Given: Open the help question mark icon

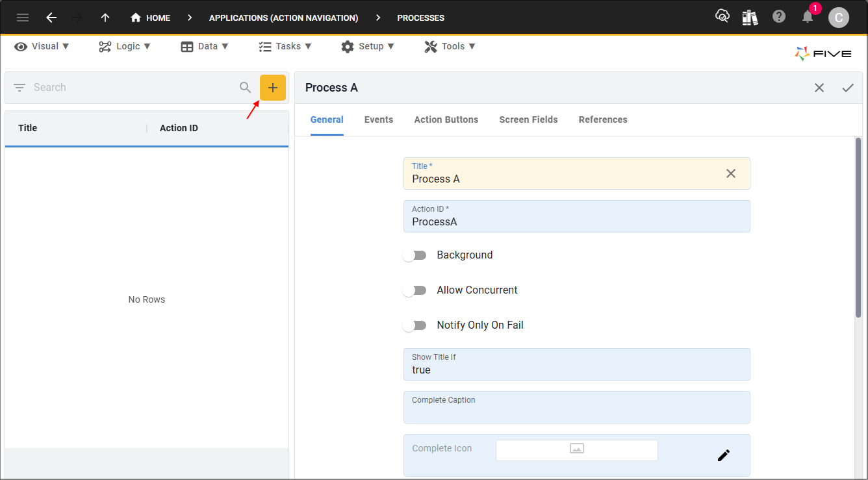Looking at the screenshot, I should (779, 17).
